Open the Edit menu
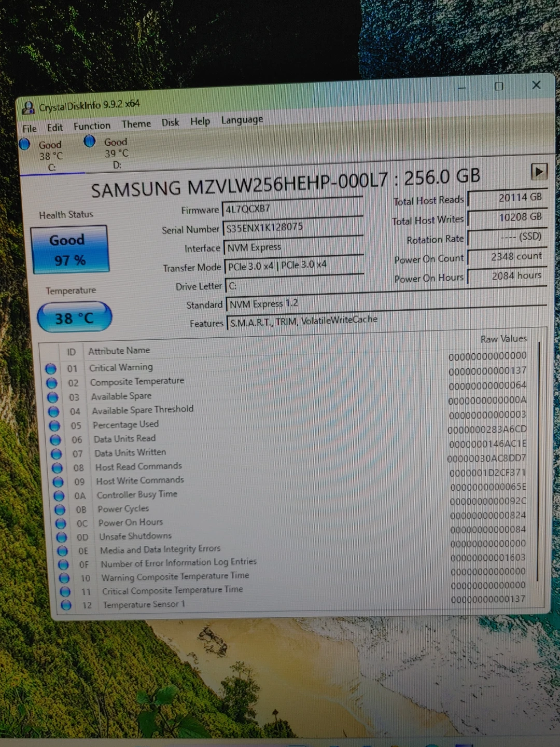Image resolution: width=560 pixels, height=747 pixels. coord(54,127)
